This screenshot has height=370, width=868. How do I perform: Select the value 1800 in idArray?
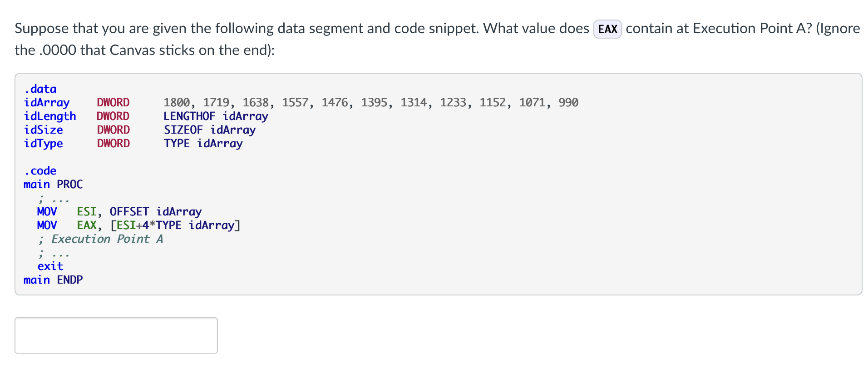177,102
